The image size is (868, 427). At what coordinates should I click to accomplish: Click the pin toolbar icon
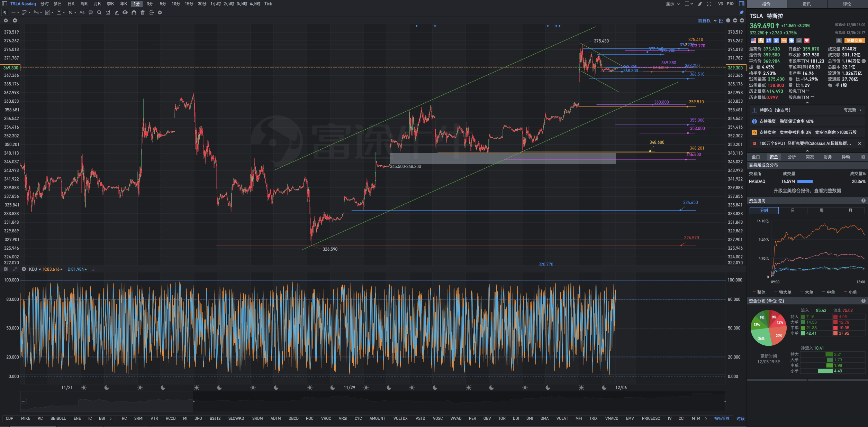tap(742, 12)
